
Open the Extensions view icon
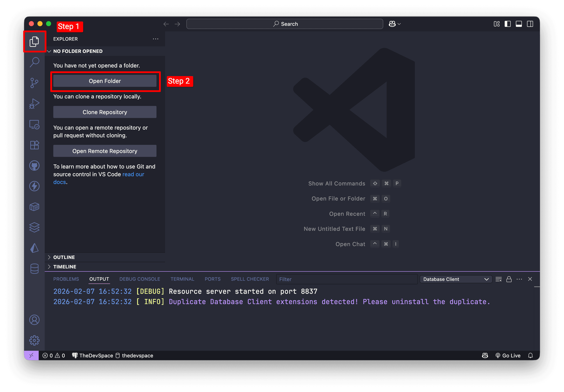coord(34,145)
